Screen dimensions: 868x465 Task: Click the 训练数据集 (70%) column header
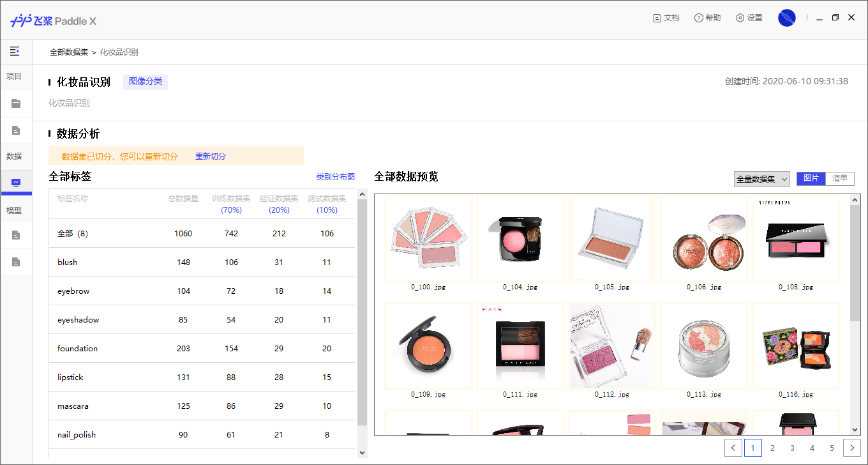click(231, 204)
